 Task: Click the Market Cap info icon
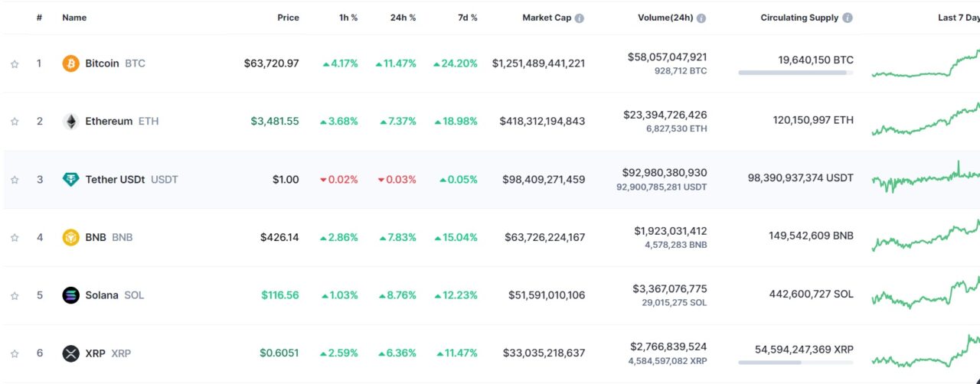[580, 18]
